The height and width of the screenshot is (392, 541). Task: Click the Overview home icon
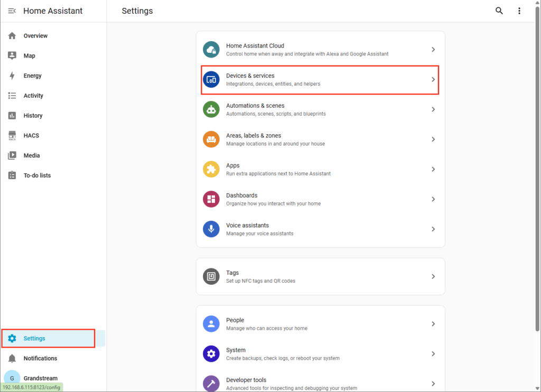click(x=12, y=35)
